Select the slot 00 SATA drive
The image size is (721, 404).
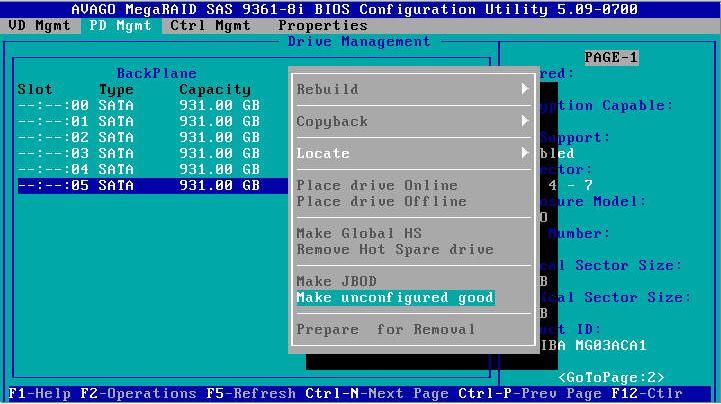pyautogui.click(x=140, y=105)
